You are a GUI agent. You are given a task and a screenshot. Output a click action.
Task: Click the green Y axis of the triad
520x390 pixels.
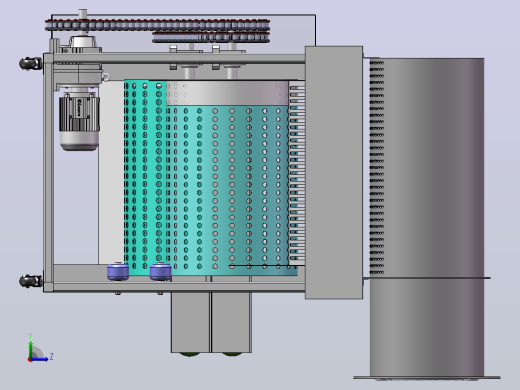tap(30, 349)
